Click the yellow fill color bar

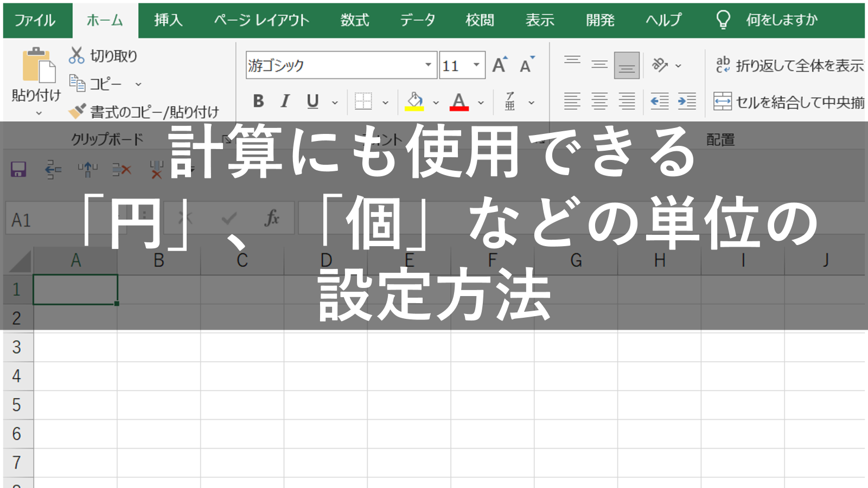[x=414, y=109]
